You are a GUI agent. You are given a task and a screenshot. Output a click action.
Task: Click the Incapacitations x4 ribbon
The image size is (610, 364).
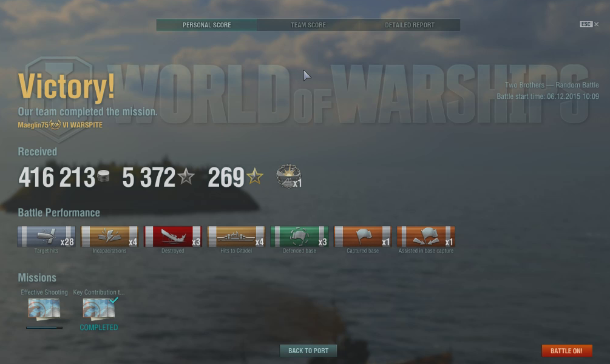click(x=109, y=237)
